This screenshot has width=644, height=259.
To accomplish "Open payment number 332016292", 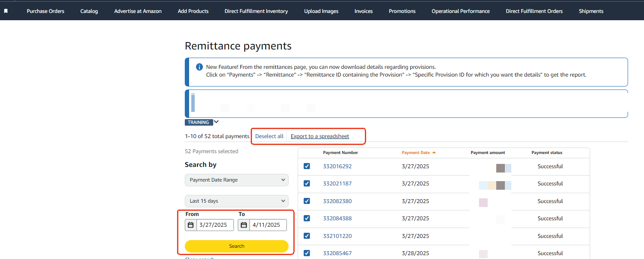I will click(x=337, y=166).
